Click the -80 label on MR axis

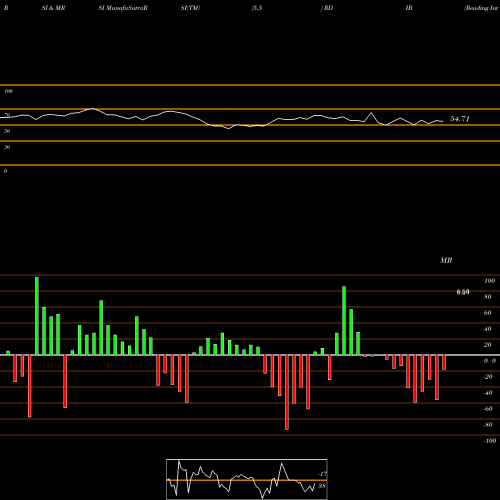coord(488,425)
